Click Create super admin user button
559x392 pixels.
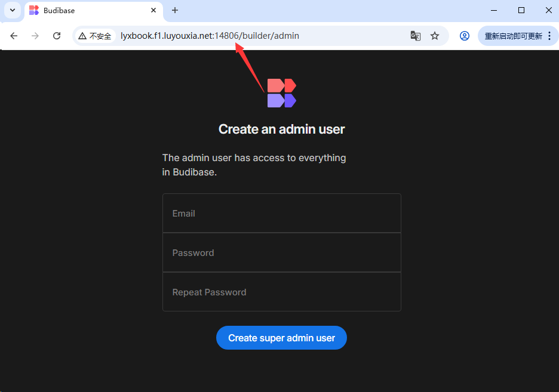(x=281, y=338)
